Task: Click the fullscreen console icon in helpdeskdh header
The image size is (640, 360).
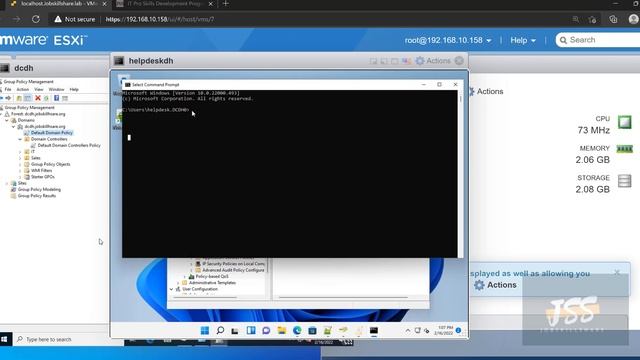Action: (x=395, y=61)
